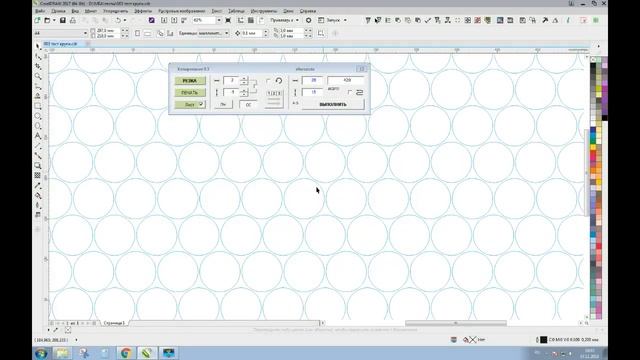Viewport: 640px width, 360px height.
Task: Click the ПЕЧАТЬ button
Action: [x=190, y=93]
